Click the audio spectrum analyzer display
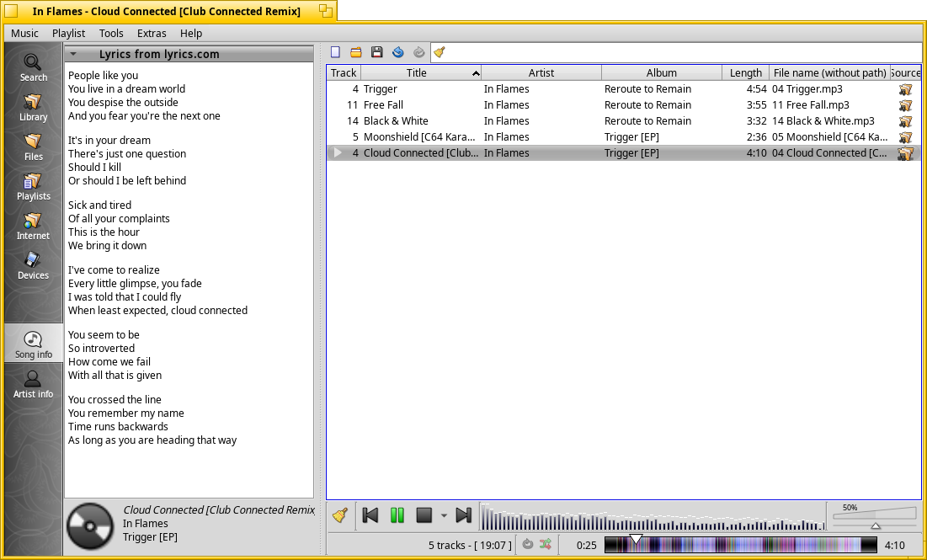This screenshot has width=927, height=560. click(x=653, y=517)
